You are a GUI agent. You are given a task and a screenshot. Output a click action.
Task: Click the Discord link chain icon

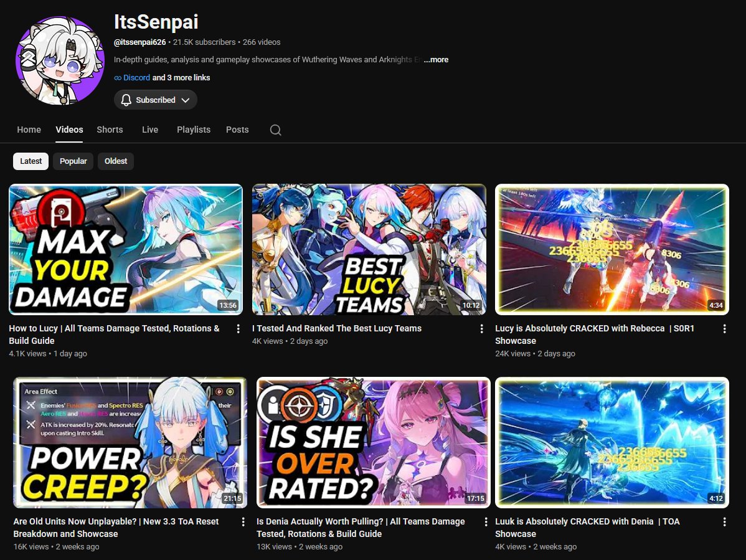click(x=118, y=78)
